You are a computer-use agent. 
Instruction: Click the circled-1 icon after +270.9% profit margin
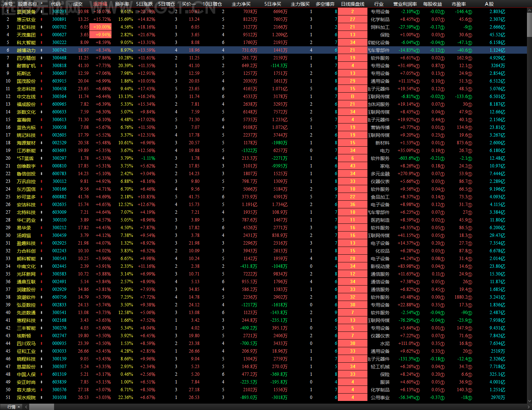[417, 174]
